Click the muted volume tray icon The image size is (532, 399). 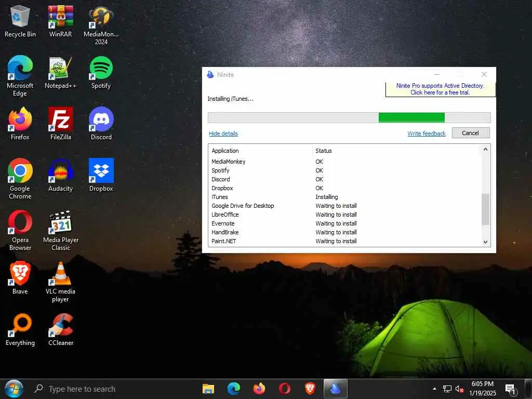(x=459, y=389)
